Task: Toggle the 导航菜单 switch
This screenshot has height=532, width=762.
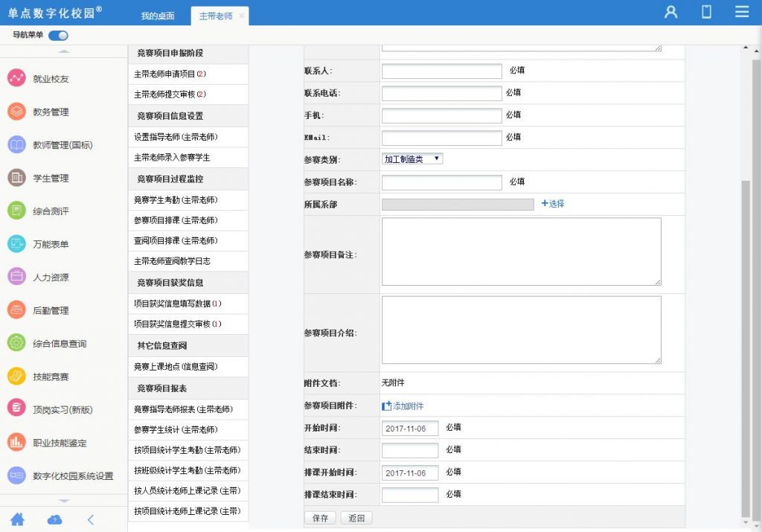Action: [58, 36]
